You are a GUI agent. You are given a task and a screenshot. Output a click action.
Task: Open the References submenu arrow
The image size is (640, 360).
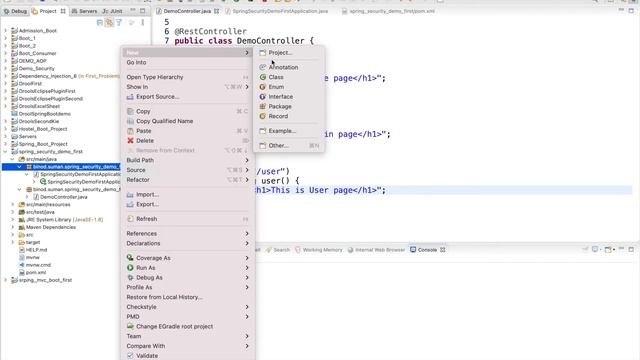click(x=247, y=233)
